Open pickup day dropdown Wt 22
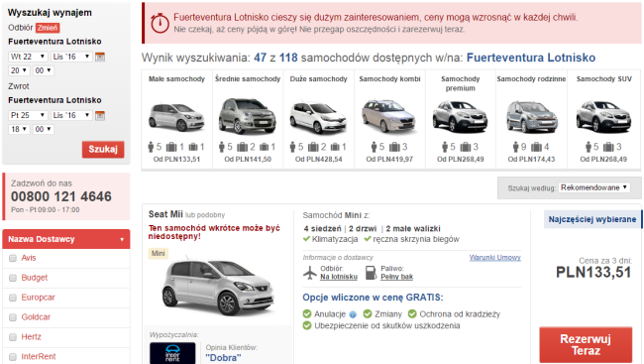Image resolution: width=644 pixels, height=364 pixels. [x=28, y=57]
